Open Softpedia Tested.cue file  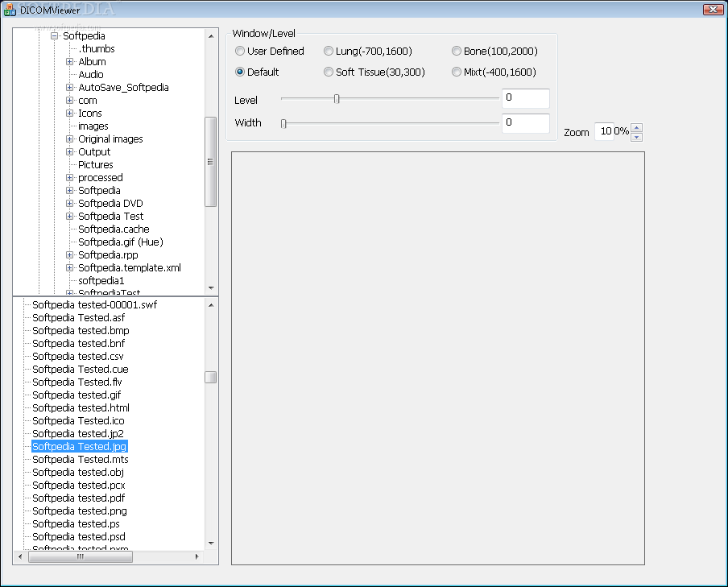coord(81,370)
